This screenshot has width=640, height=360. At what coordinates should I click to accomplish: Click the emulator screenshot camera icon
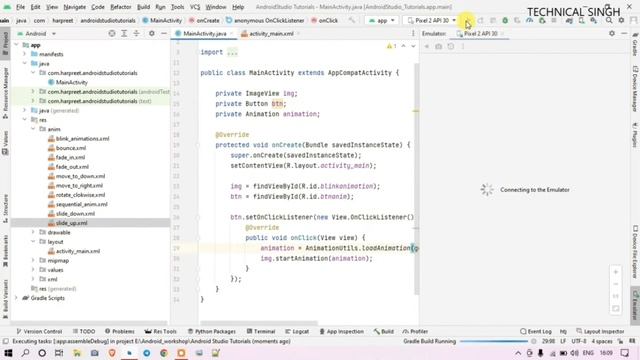[438, 47]
